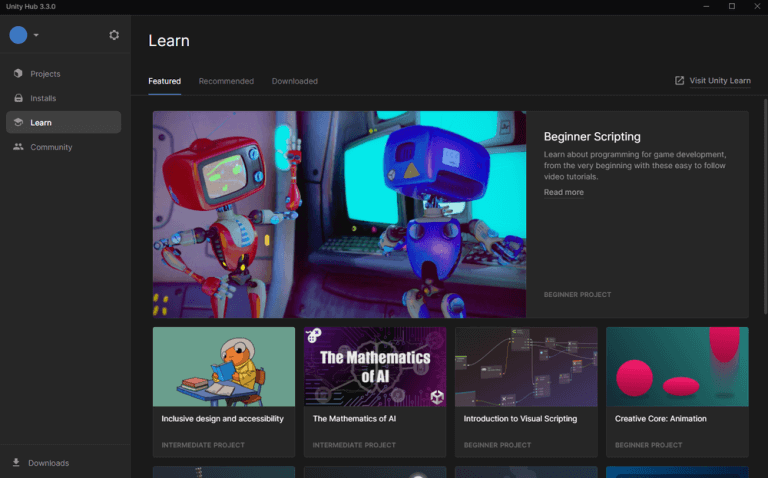Screen dimensions: 768x478
Task: Click the Community people icon
Action: (x=18, y=147)
